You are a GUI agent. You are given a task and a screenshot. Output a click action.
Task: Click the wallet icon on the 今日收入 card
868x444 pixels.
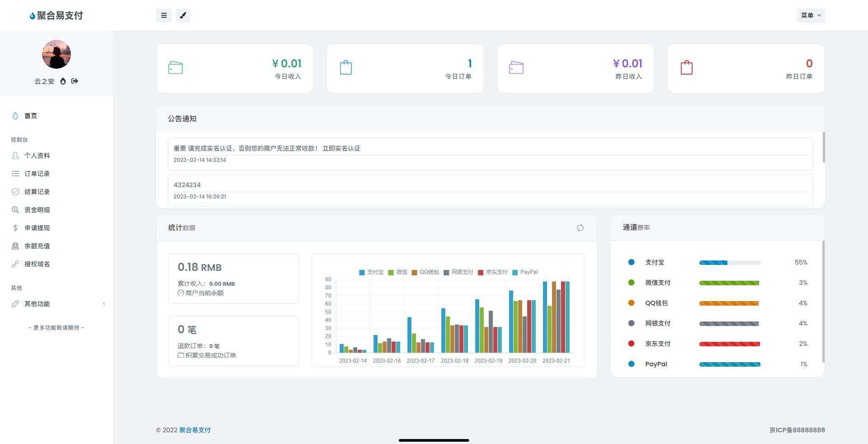point(175,67)
